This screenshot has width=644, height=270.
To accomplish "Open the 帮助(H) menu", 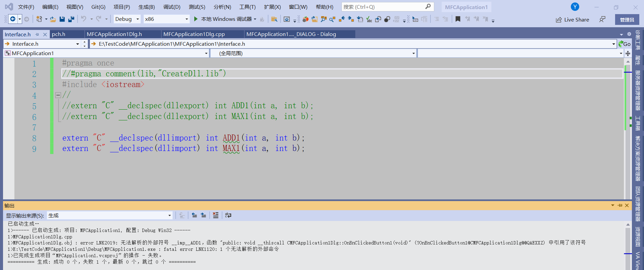I will pos(325,7).
